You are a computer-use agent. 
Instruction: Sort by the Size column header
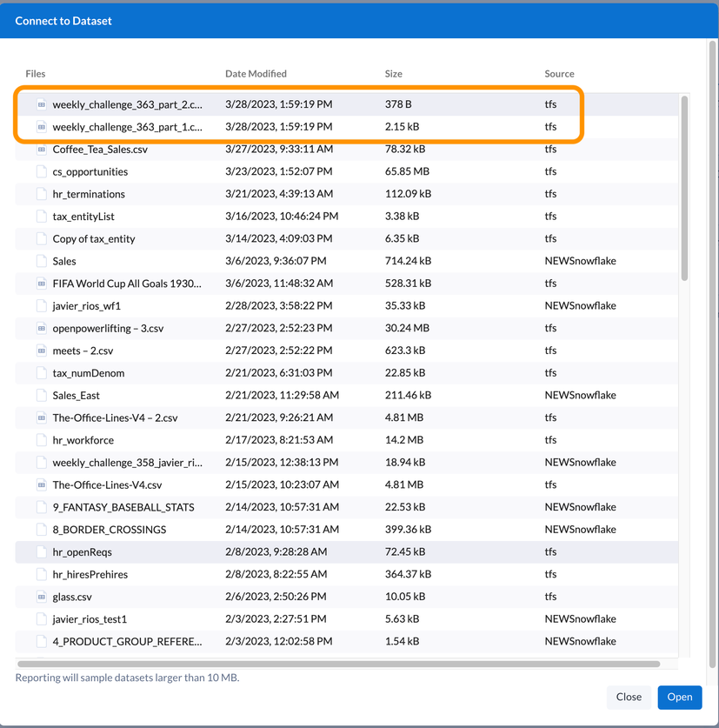(x=394, y=74)
